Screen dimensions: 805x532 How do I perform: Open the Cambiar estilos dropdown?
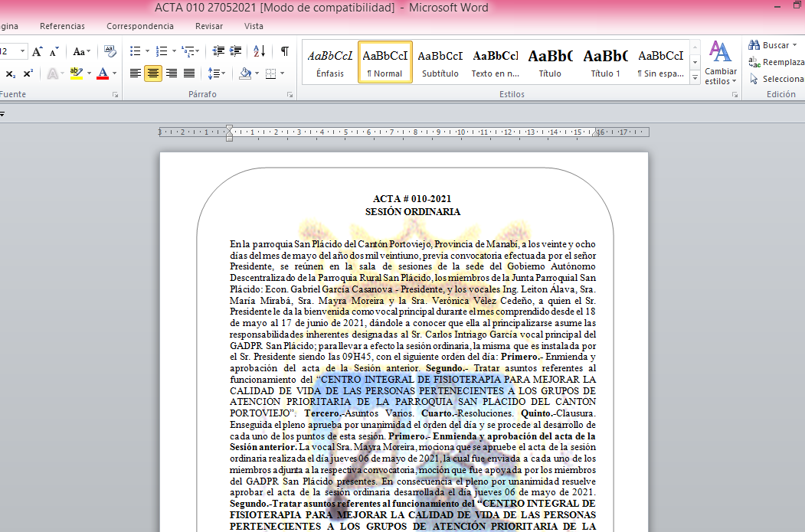click(x=720, y=64)
